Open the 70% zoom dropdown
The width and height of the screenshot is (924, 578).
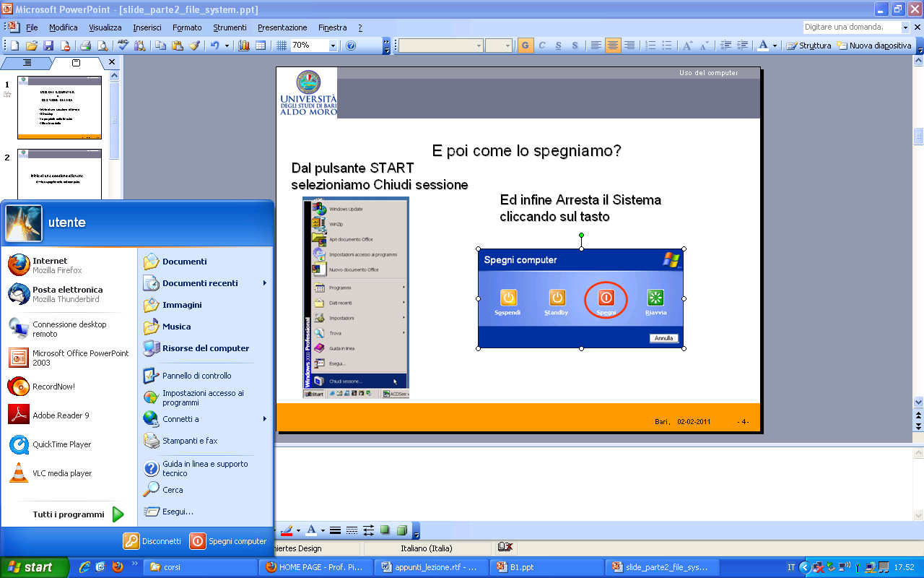click(x=333, y=46)
